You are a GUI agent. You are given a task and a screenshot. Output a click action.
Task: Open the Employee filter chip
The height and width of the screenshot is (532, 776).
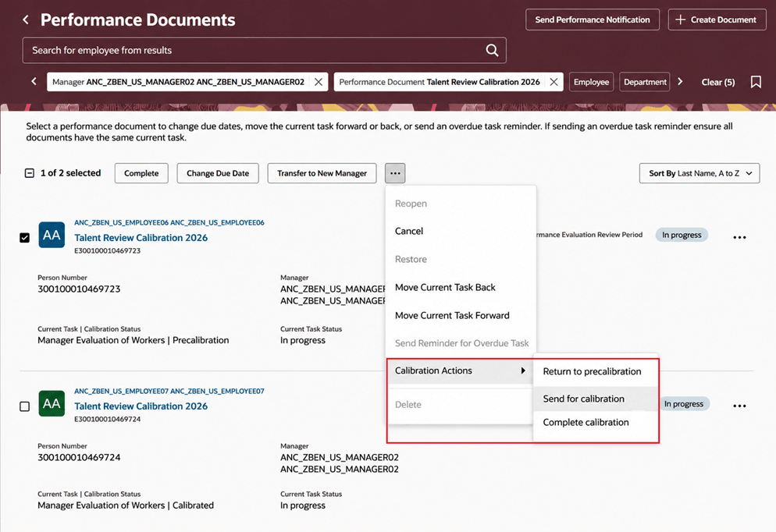592,82
